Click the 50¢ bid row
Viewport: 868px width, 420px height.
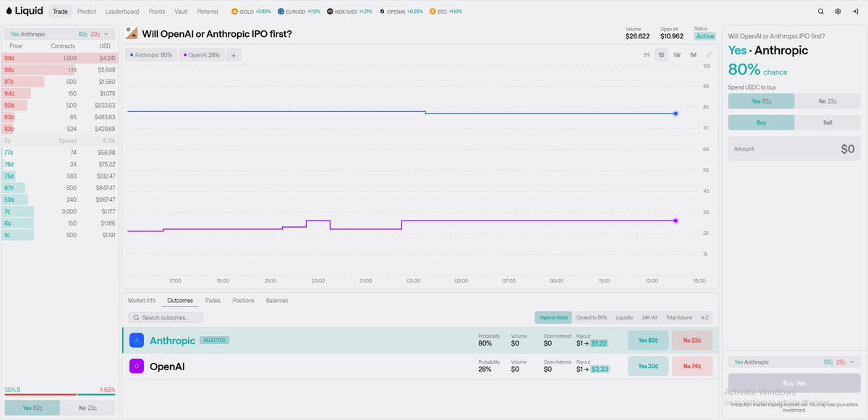coord(59,200)
